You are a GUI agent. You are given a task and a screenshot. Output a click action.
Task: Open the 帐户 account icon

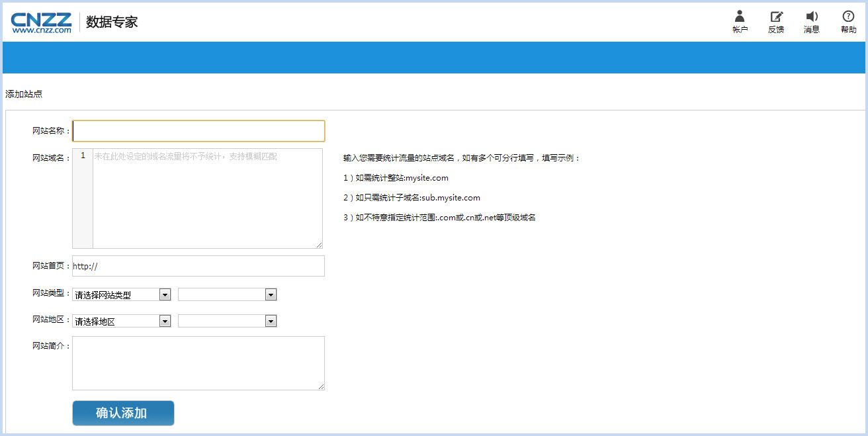[x=740, y=17]
